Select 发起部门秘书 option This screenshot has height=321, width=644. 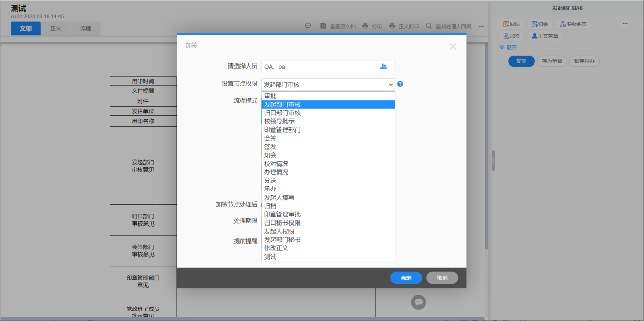tap(328, 240)
